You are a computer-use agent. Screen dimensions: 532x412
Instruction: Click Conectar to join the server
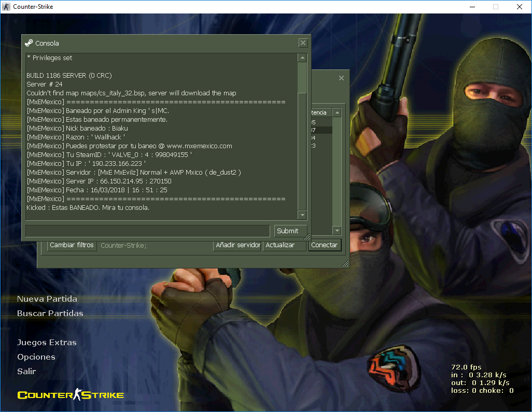(325, 245)
